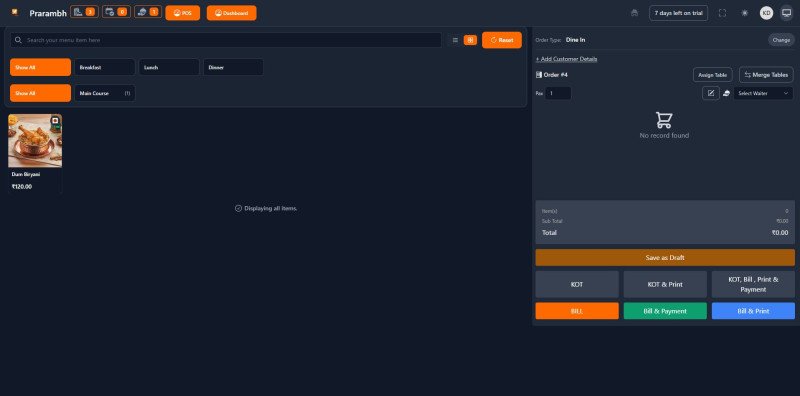The height and width of the screenshot is (396, 800).
Task: Change the order type
Action: pos(781,40)
